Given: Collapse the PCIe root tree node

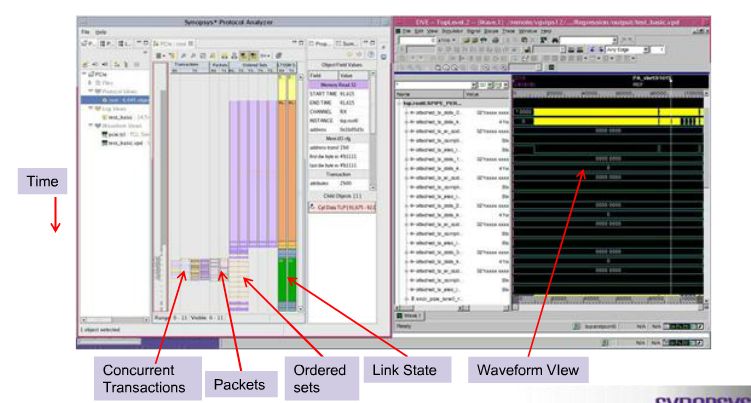Looking at the screenshot, I should [x=85, y=74].
